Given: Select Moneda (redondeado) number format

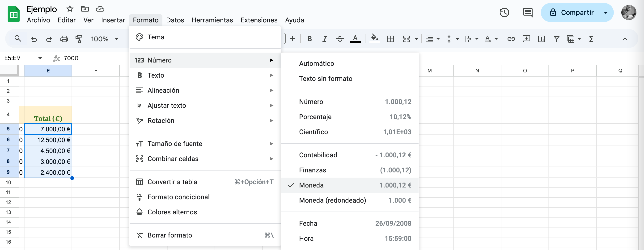Looking at the screenshot, I should [x=332, y=200].
